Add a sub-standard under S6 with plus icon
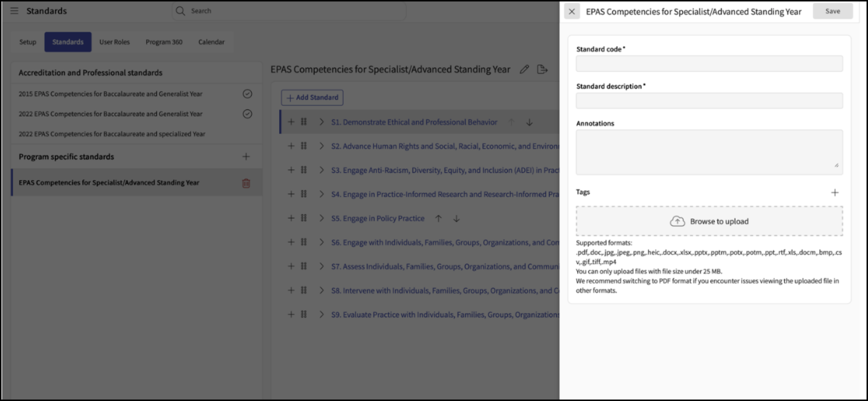 point(291,242)
